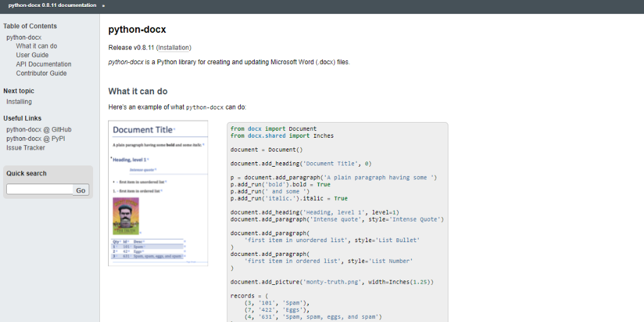The width and height of the screenshot is (644, 322).
Task: Click the Next topic heading
Action: pyautogui.click(x=18, y=91)
